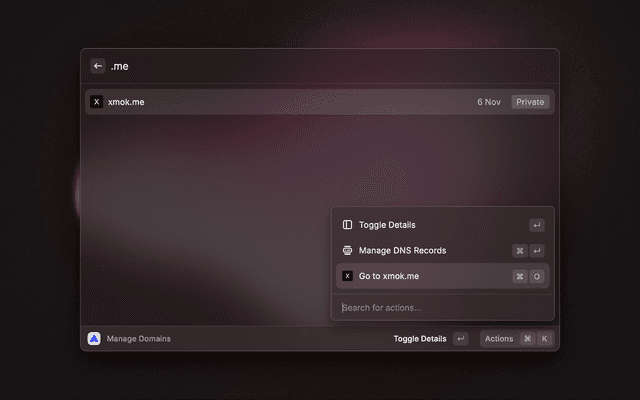Image resolution: width=640 pixels, height=400 pixels.
Task: Click the Manage DNS Records icon
Action: coord(347,251)
